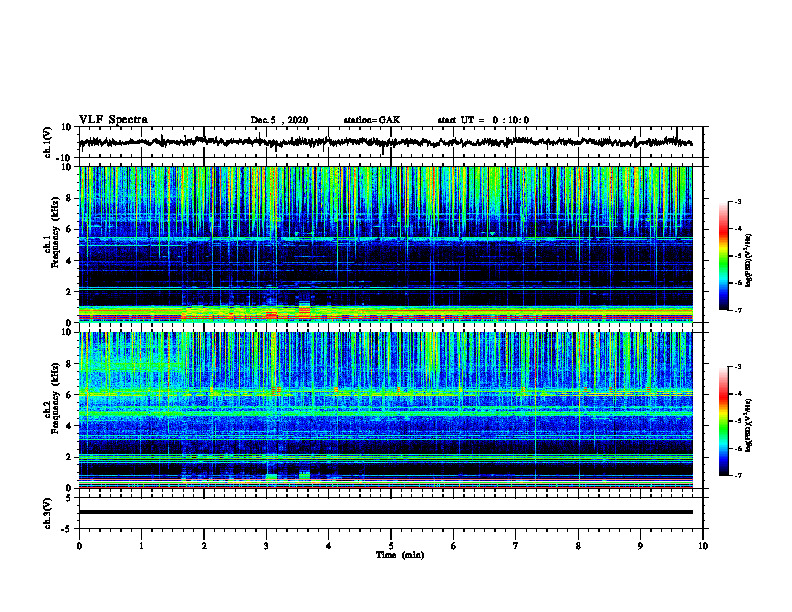
Task: Click the ch.2 colorbar log(PSD) unit label
Action: coord(749,425)
